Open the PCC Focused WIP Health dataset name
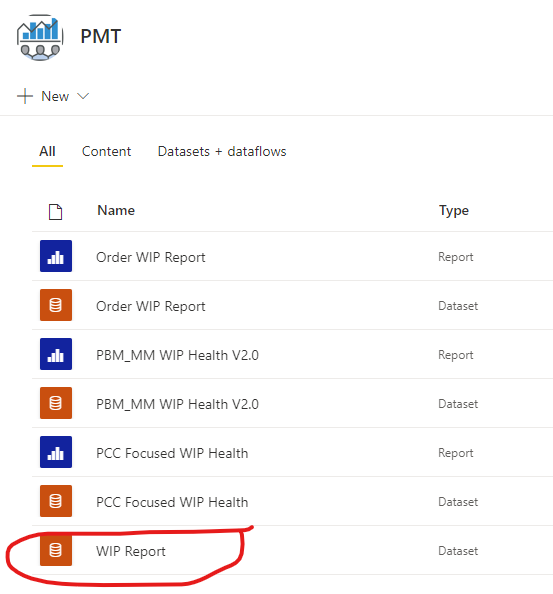Image resolution: width=553 pixels, height=594 pixels. [172, 502]
